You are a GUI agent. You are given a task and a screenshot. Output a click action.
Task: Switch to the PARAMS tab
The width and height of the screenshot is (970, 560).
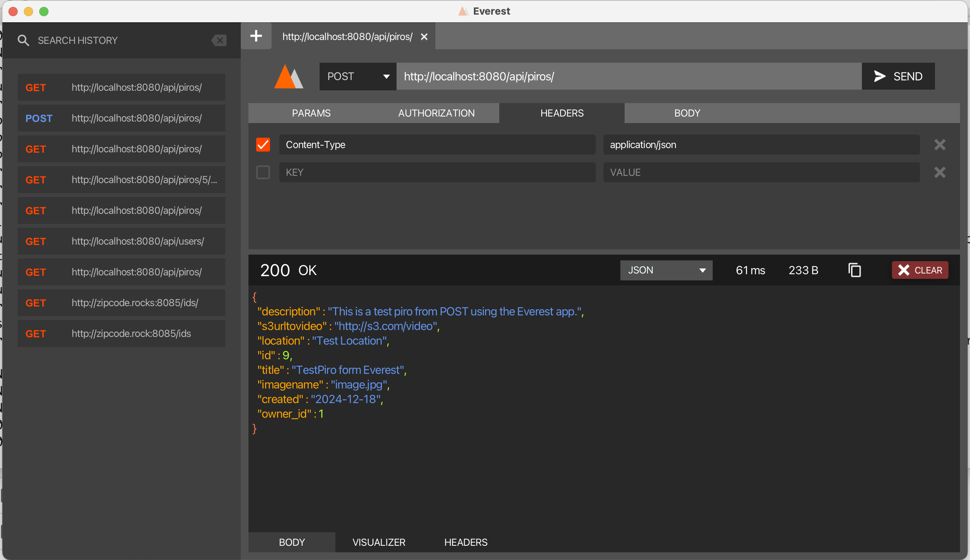pos(311,113)
